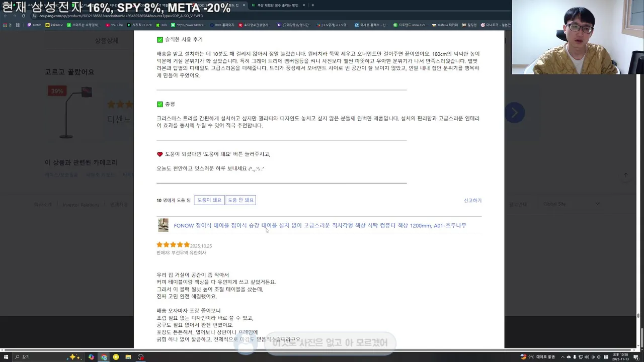Click the scroll-to-top arrow button
This screenshot has width=644, height=362.
[625, 175]
